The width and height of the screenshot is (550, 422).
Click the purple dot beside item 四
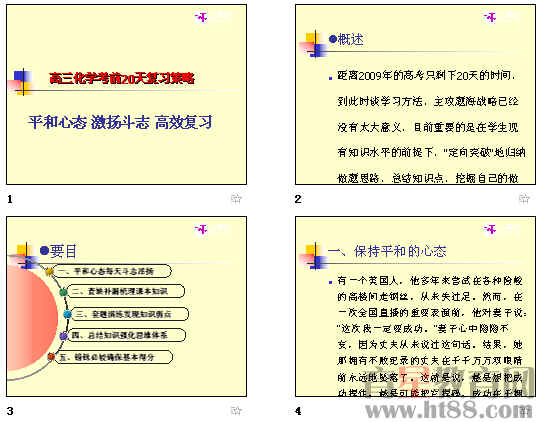63,336
